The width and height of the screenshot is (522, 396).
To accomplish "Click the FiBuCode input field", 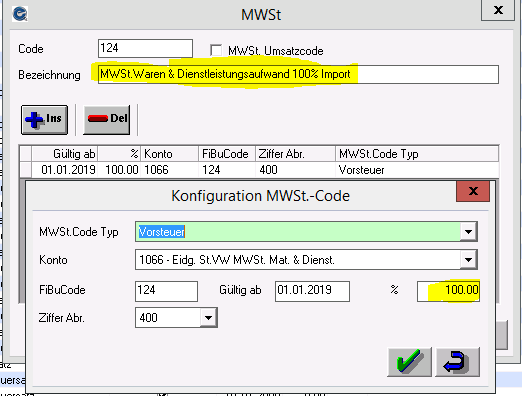I will (x=166, y=291).
